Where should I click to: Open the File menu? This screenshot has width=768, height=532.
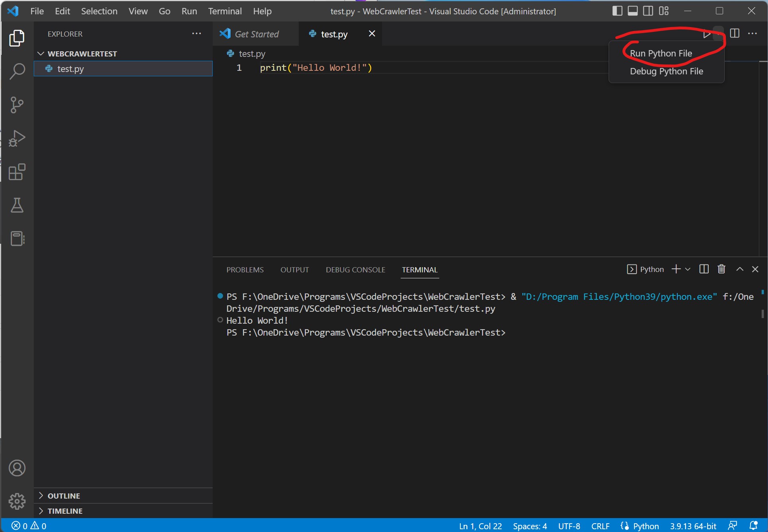[x=37, y=11]
